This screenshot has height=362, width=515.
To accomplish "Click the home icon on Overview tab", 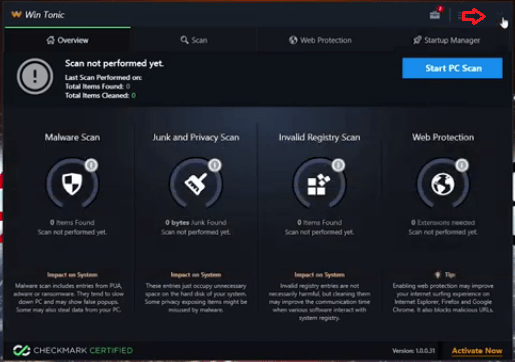I will [50, 40].
